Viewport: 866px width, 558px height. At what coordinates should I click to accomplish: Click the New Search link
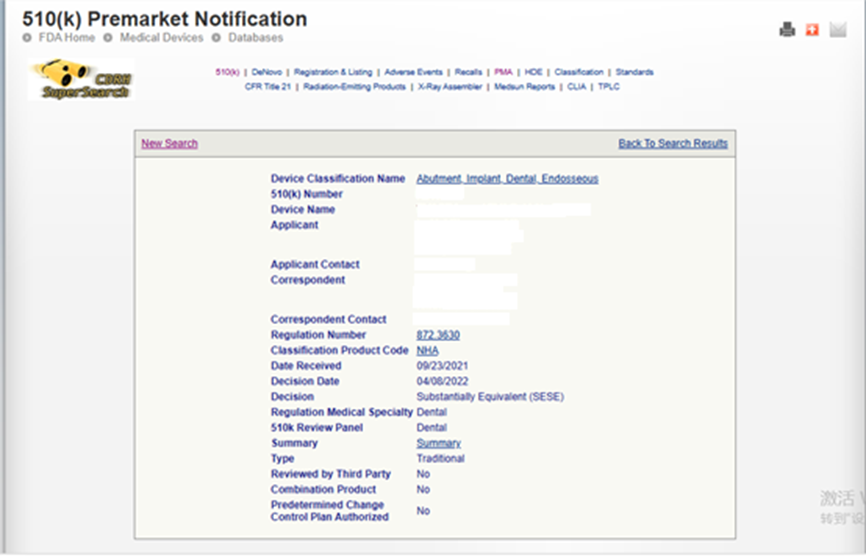169,144
